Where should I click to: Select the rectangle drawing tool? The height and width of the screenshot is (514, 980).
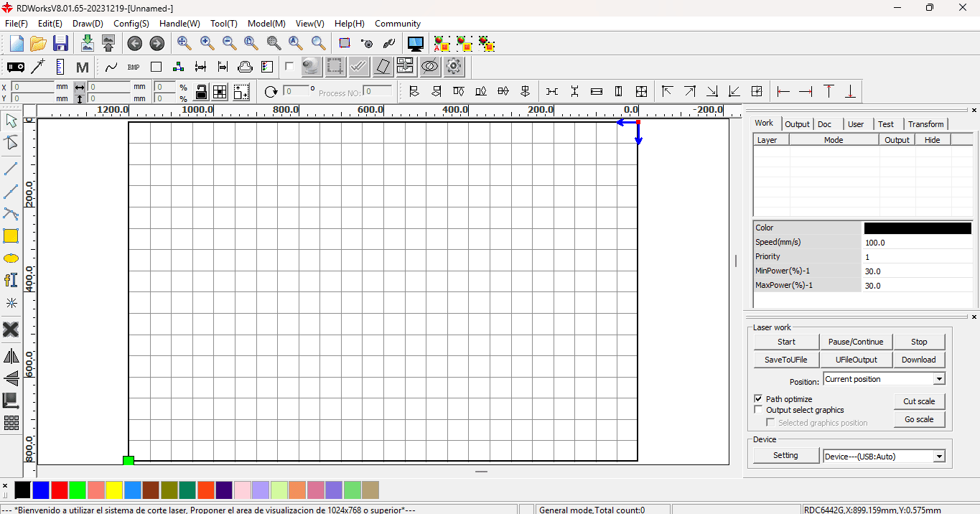point(11,235)
